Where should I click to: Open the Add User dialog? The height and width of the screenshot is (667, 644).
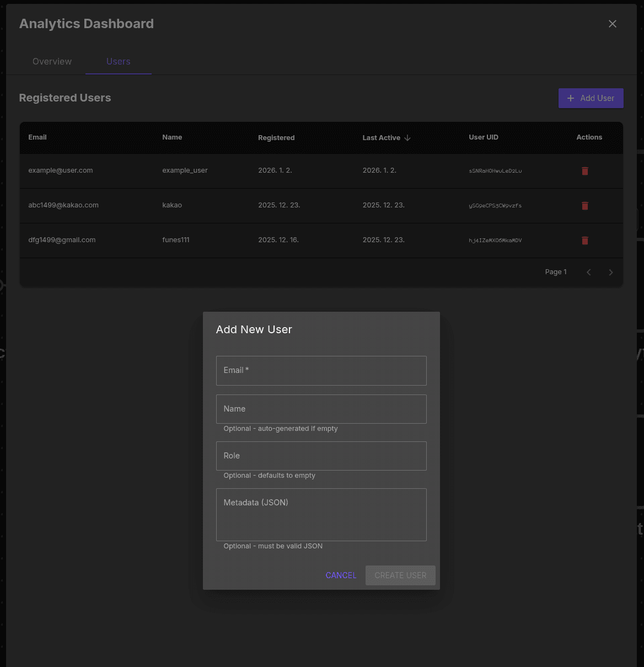(x=591, y=98)
